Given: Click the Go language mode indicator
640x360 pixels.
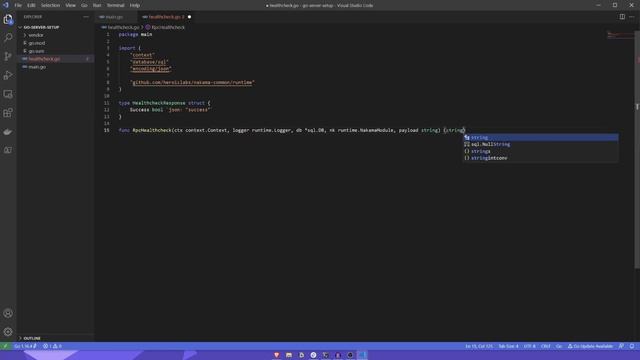Looking at the screenshot, I should pyautogui.click(x=559, y=346).
